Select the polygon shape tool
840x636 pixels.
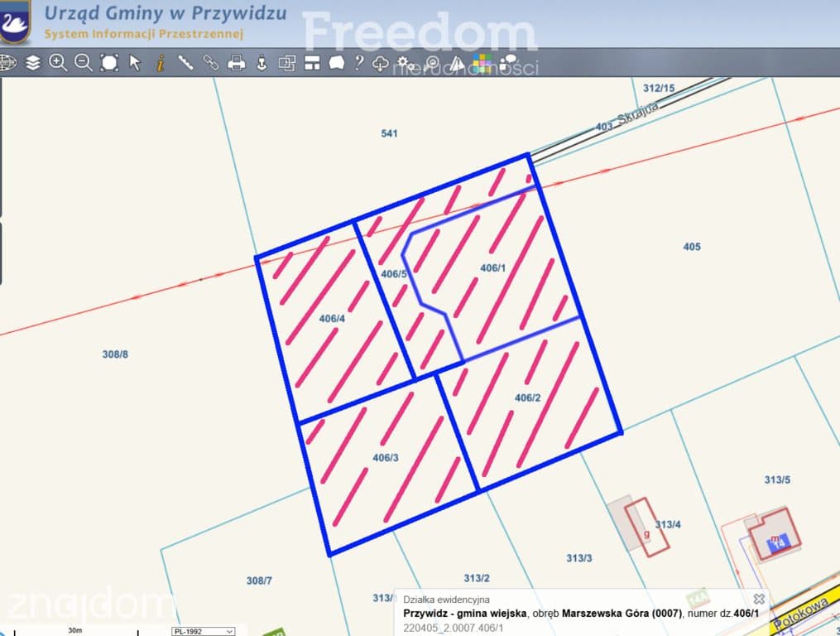(x=337, y=63)
